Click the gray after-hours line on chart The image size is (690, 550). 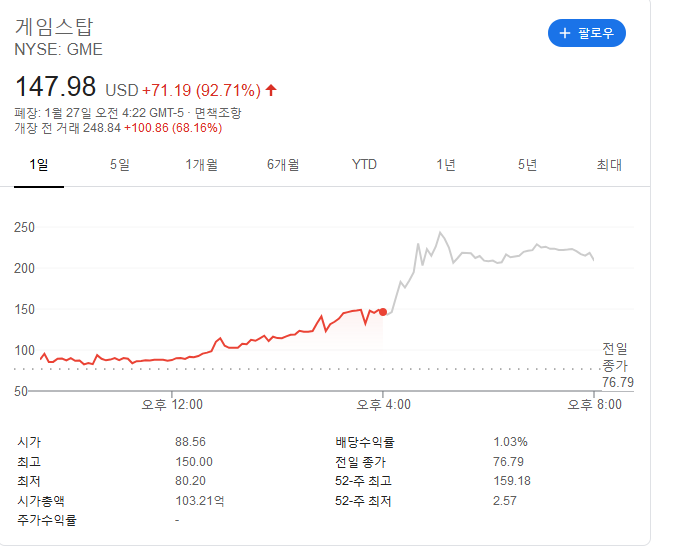[500, 259]
